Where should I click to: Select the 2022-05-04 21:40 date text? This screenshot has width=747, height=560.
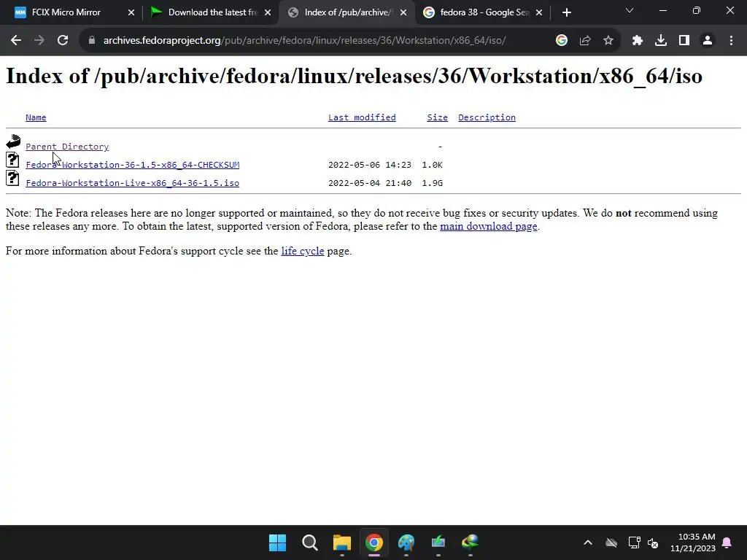coord(370,183)
